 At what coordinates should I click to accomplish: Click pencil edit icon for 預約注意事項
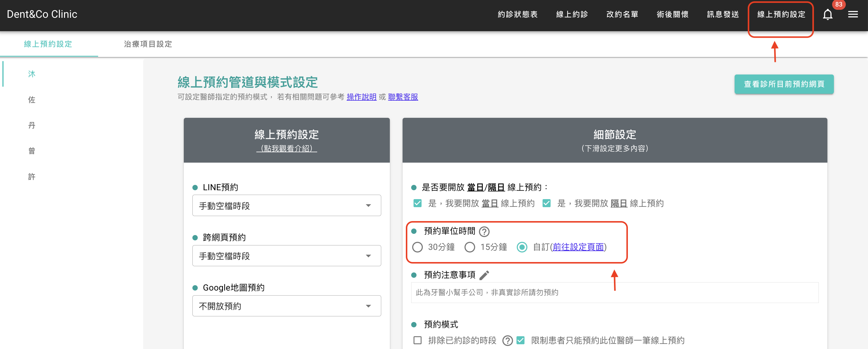click(x=484, y=275)
